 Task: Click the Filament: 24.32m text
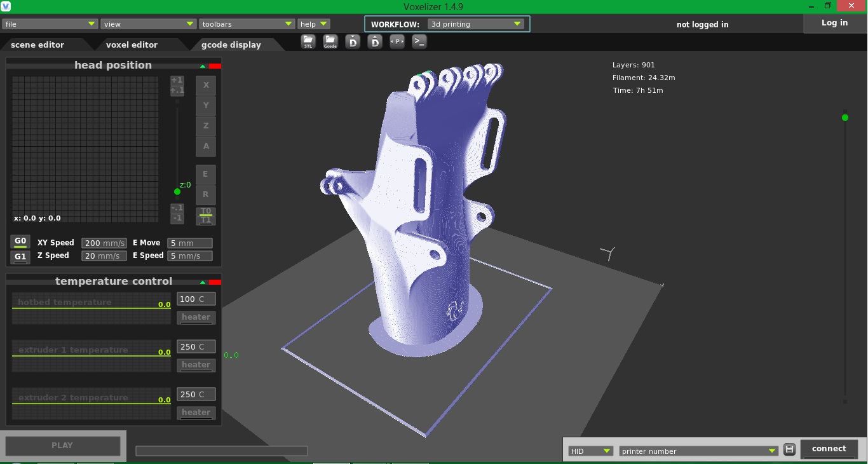pos(644,78)
